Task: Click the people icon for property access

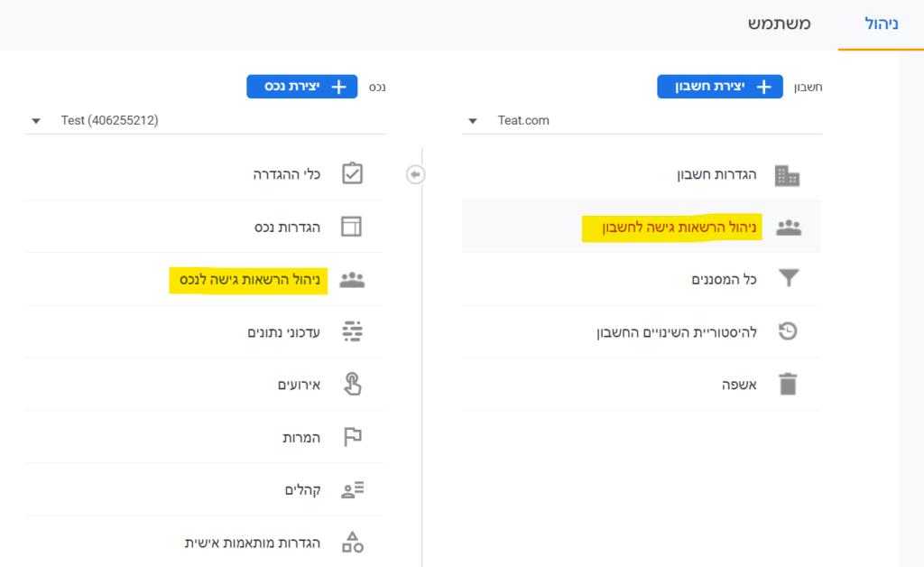Action: click(352, 279)
